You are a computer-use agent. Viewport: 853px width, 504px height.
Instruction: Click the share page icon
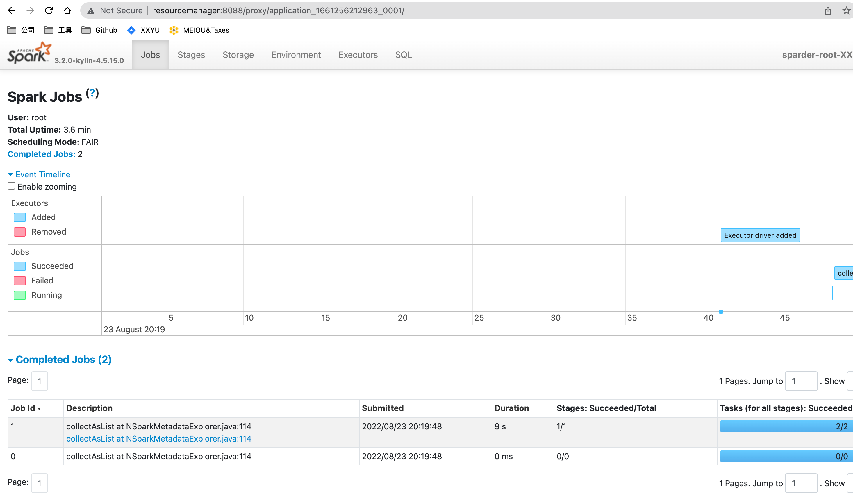pos(827,11)
